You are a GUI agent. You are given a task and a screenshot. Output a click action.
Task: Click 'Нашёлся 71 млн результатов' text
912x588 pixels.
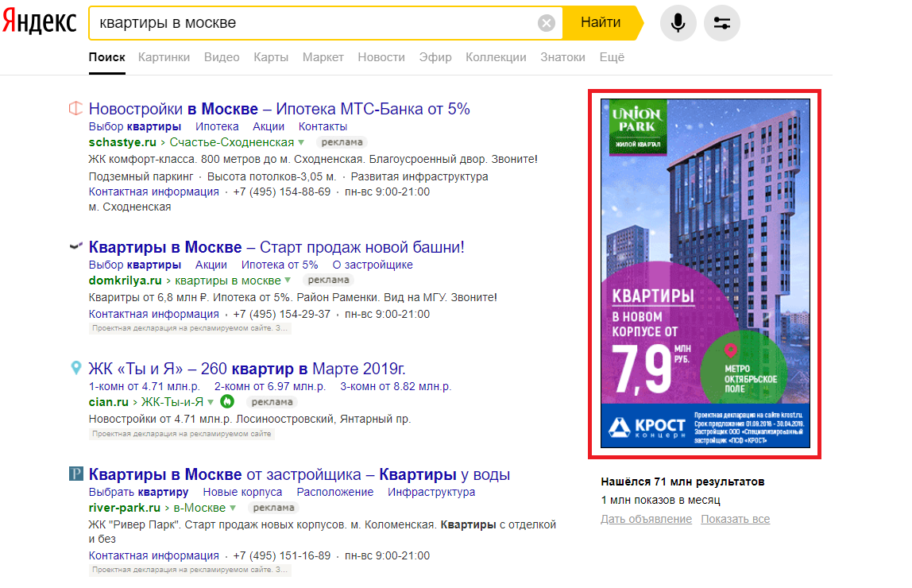coord(683,482)
